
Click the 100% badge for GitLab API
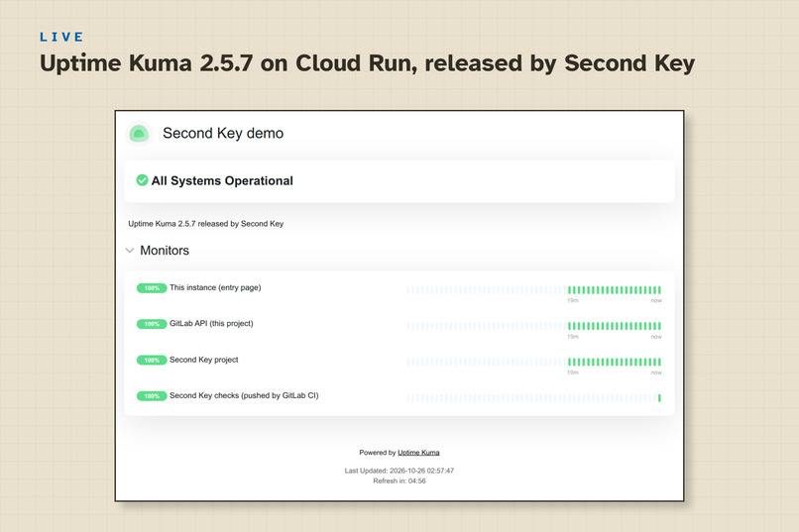152,324
